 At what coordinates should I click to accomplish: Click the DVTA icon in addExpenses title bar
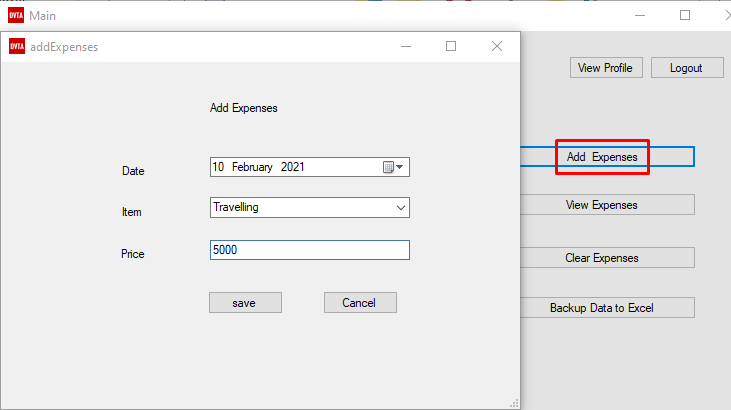17,46
